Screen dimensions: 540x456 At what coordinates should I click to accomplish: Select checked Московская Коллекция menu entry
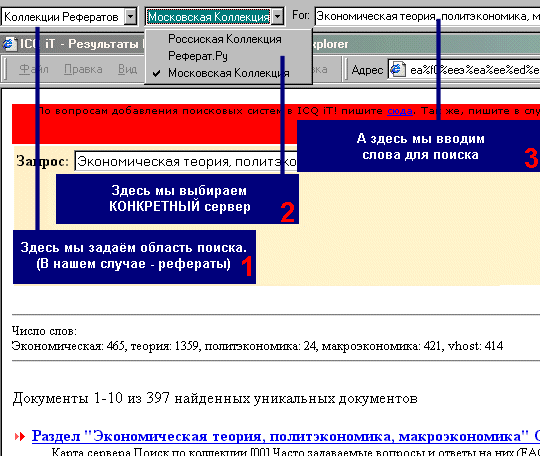(228, 73)
